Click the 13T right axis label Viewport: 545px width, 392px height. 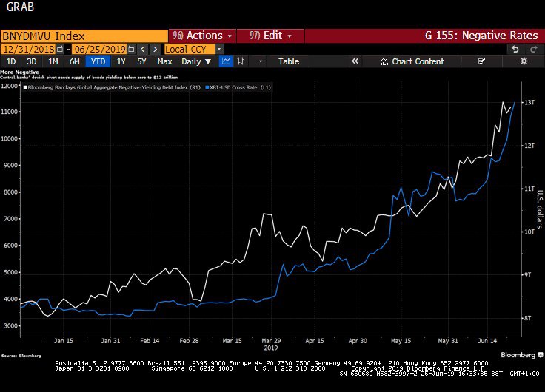click(529, 102)
